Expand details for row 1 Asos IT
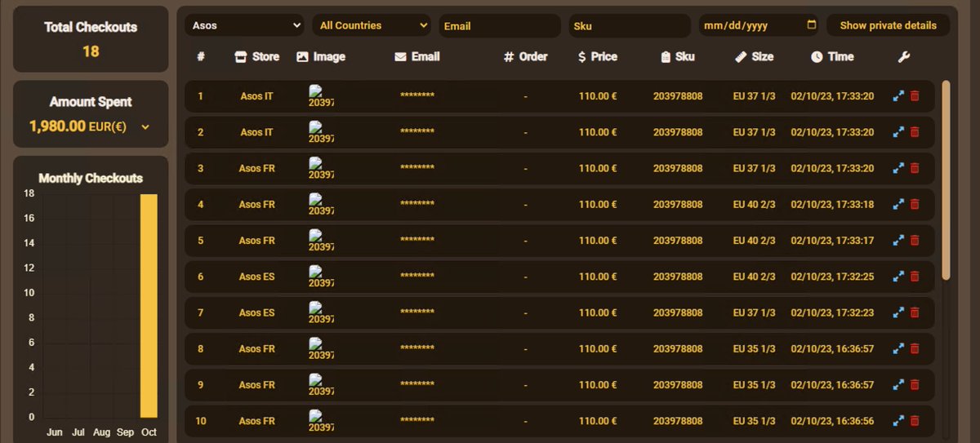The height and width of the screenshot is (443, 980). (x=898, y=96)
